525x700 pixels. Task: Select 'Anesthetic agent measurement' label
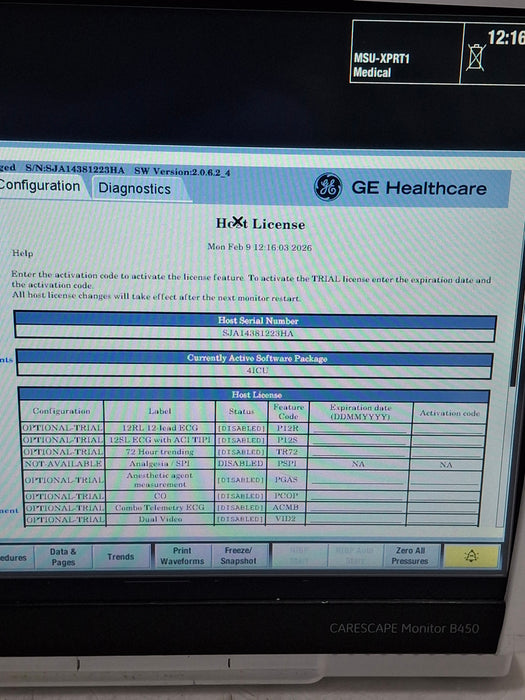(160, 480)
